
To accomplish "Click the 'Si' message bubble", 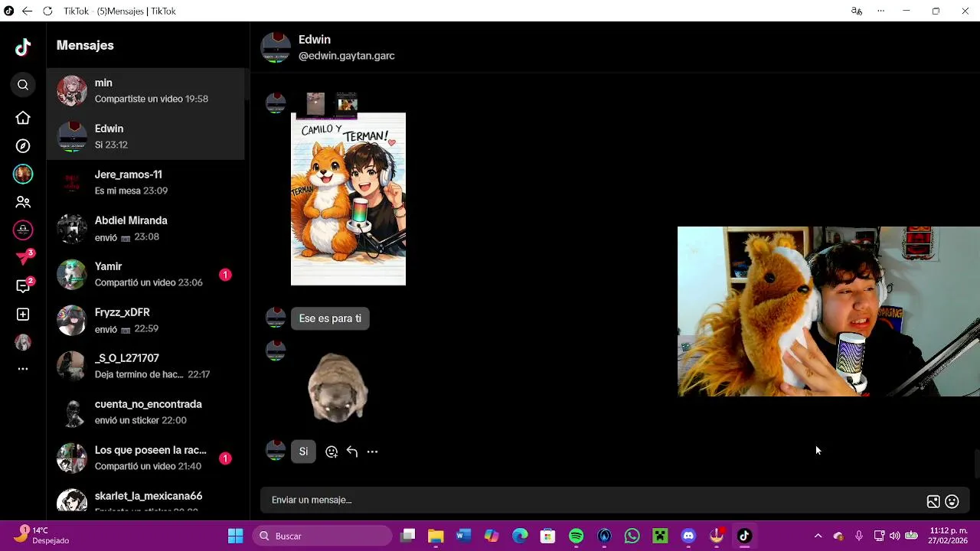I will (x=303, y=452).
